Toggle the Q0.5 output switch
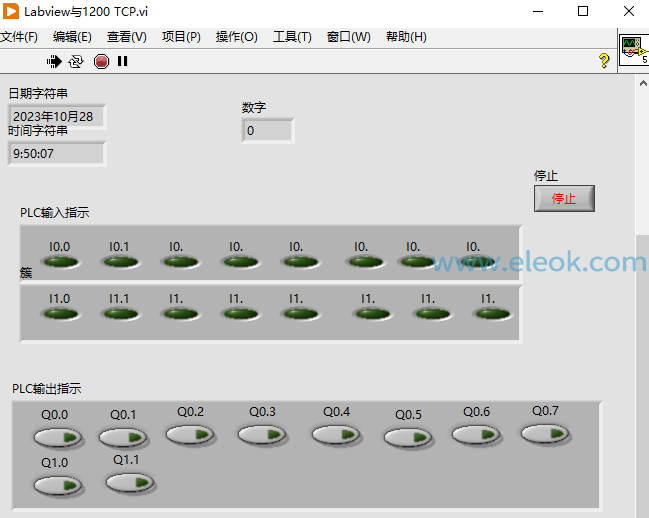The height and width of the screenshot is (518, 649). click(408, 438)
